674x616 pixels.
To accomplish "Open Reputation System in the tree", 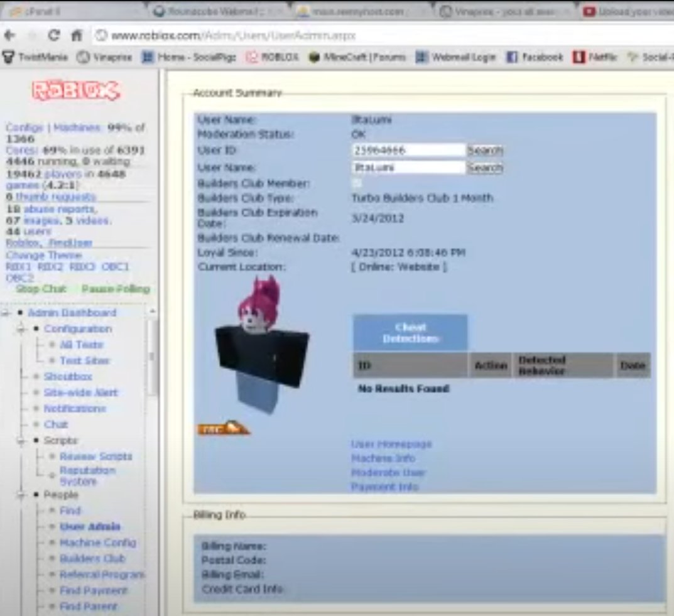I will pyautogui.click(x=88, y=476).
